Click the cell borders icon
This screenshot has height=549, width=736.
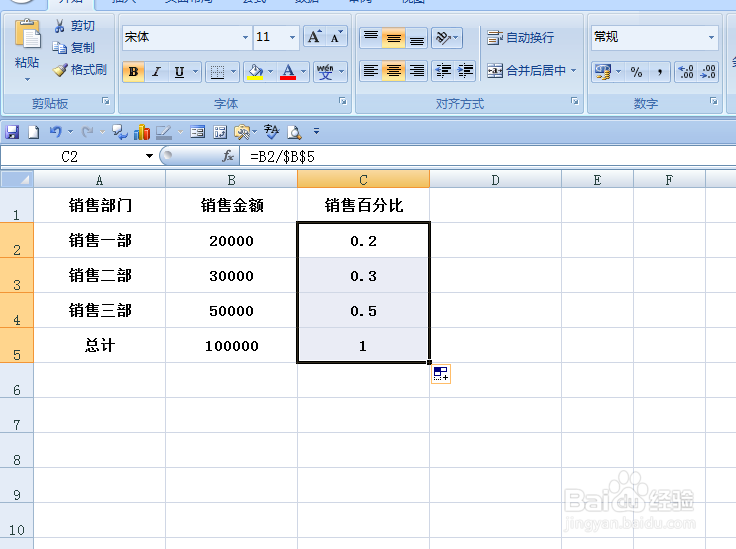click(217, 72)
